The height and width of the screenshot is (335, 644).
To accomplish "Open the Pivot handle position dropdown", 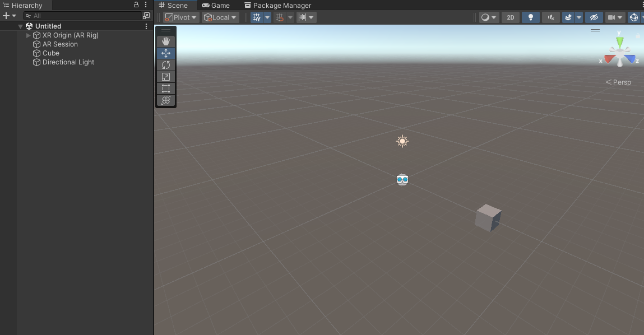I will (180, 17).
